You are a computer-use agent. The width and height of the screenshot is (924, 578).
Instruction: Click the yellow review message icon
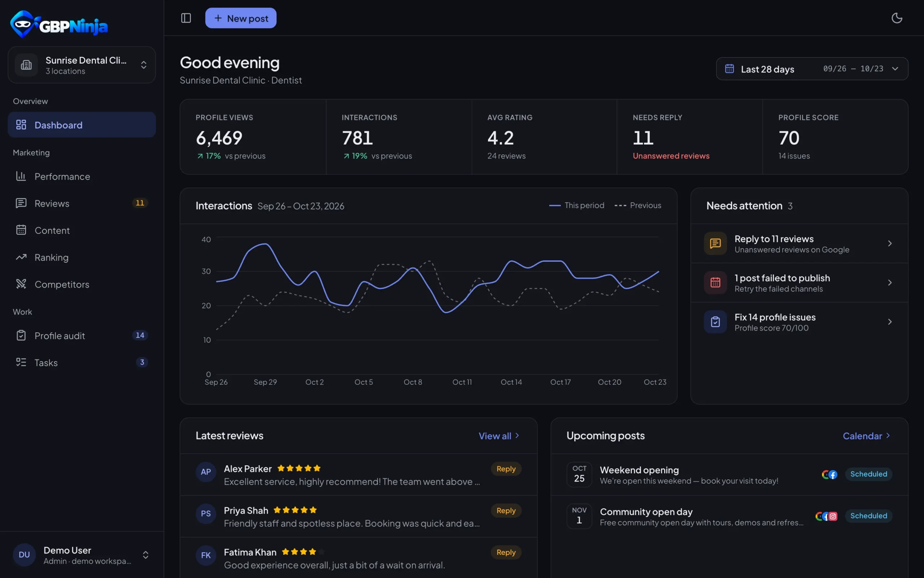point(715,243)
